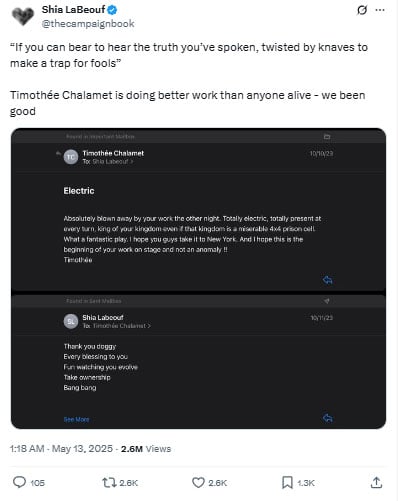Click the reply arrow under Timothée's email
The image size is (398, 501).
coord(328,280)
